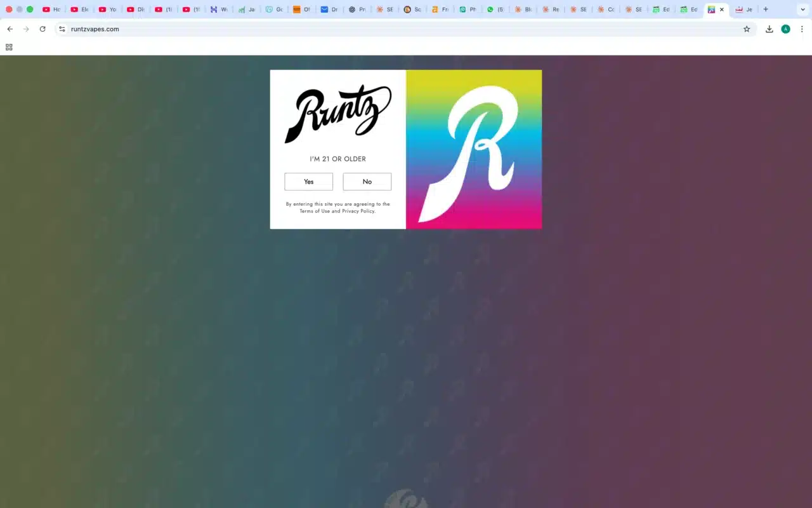Viewport: 812px width, 508px height.
Task: Switch to the SoundCloud tab
Action: [412, 10]
